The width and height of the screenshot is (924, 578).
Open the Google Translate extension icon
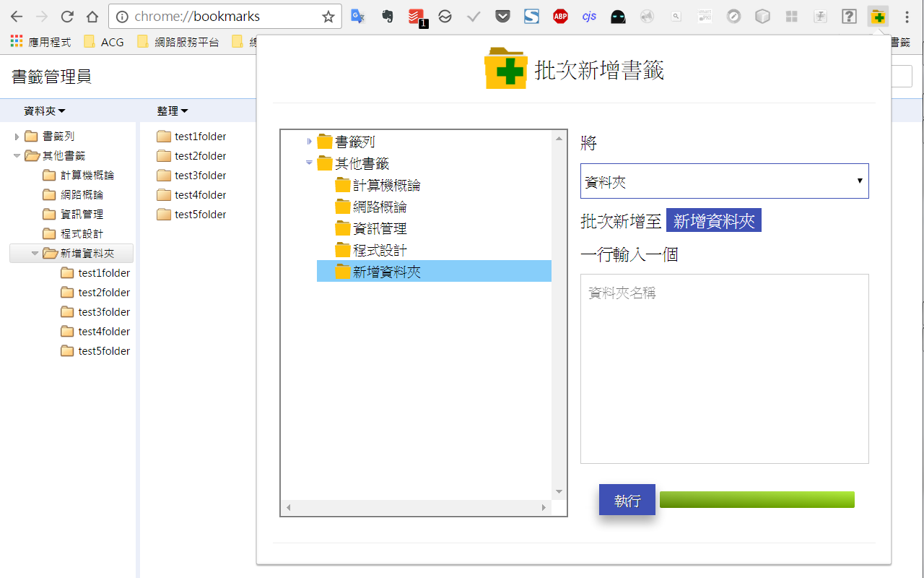(x=358, y=16)
